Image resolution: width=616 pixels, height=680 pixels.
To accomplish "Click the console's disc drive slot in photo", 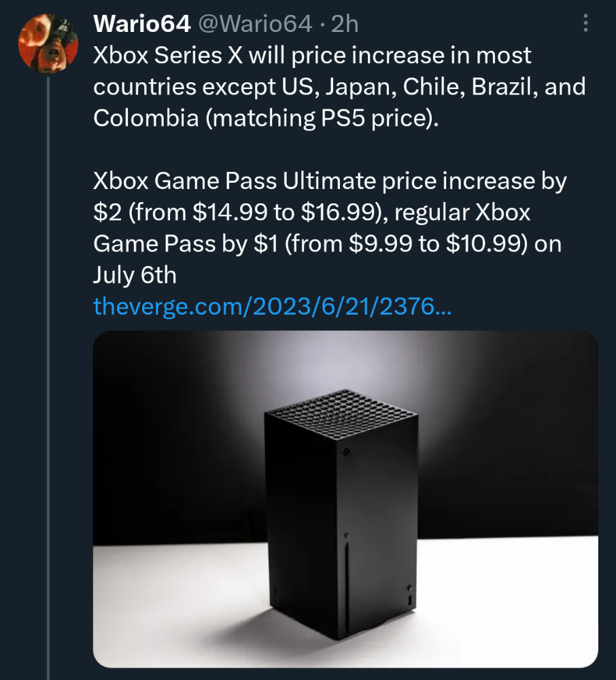I will coord(346,572).
